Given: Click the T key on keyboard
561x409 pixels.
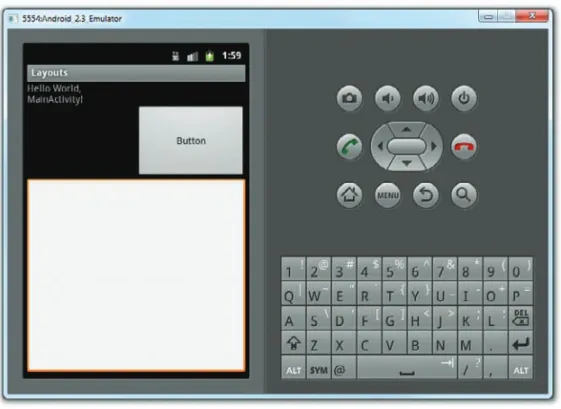Looking at the screenshot, I should click(394, 293).
